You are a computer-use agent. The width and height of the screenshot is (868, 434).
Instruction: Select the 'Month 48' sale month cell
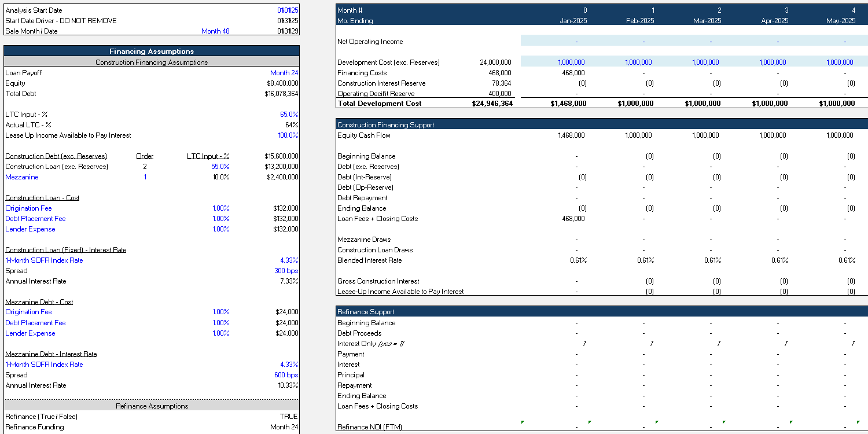[x=215, y=31]
